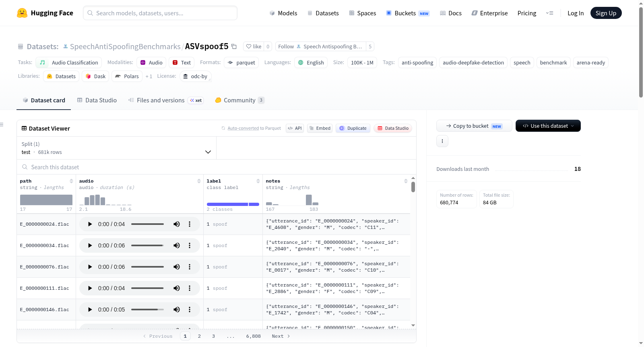
Task: Sort by the audio column
Action: (199, 181)
